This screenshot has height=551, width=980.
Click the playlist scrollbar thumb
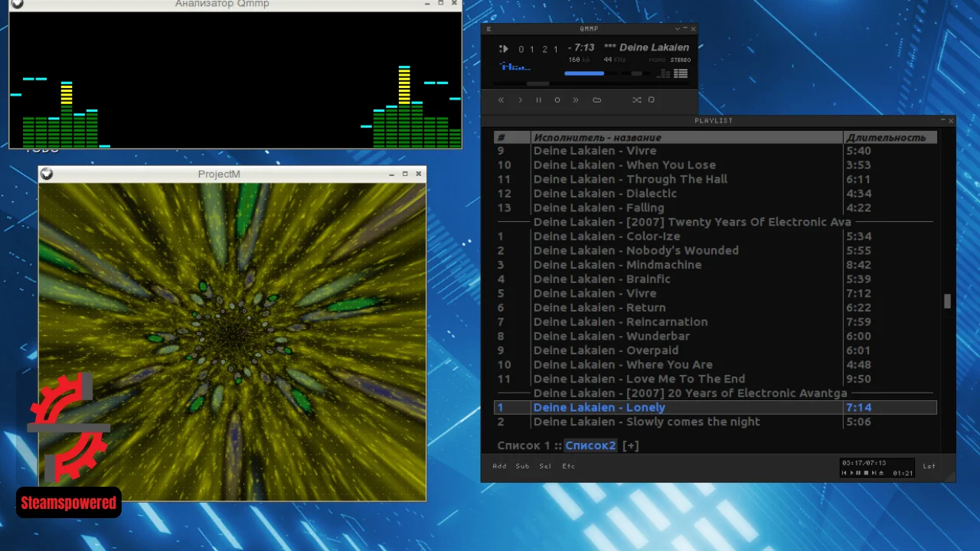tap(947, 301)
